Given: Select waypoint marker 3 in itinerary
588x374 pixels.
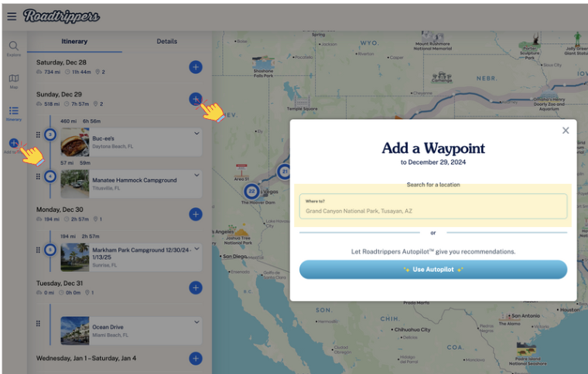Looking at the screenshot, I should tap(50, 134).
